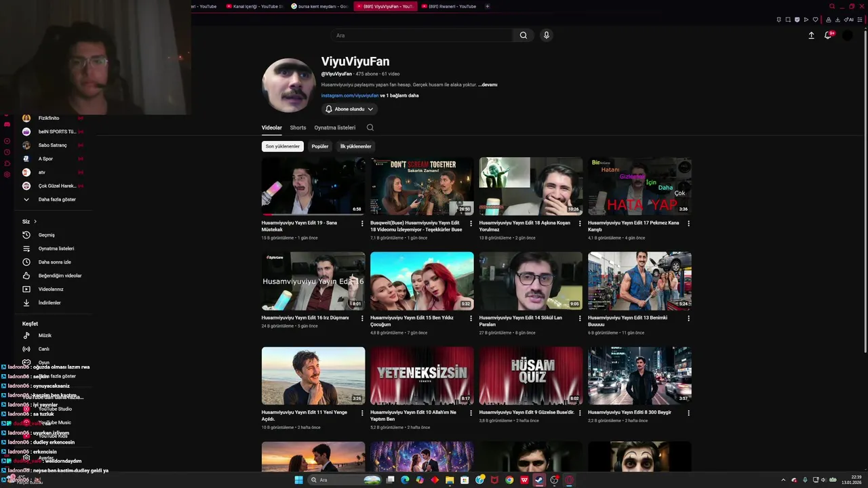Screen dimensions: 868x488
Task: Open Fizikfinito subscription channel
Action: [x=49, y=118]
